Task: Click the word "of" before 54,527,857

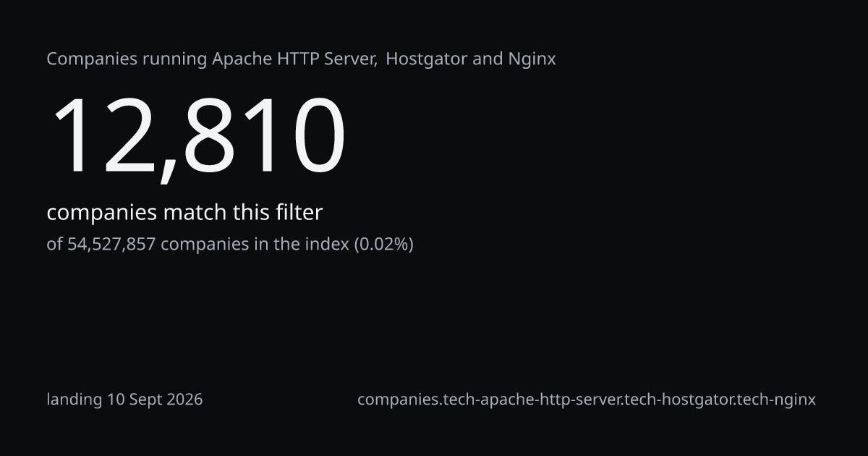Action: pos(55,245)
